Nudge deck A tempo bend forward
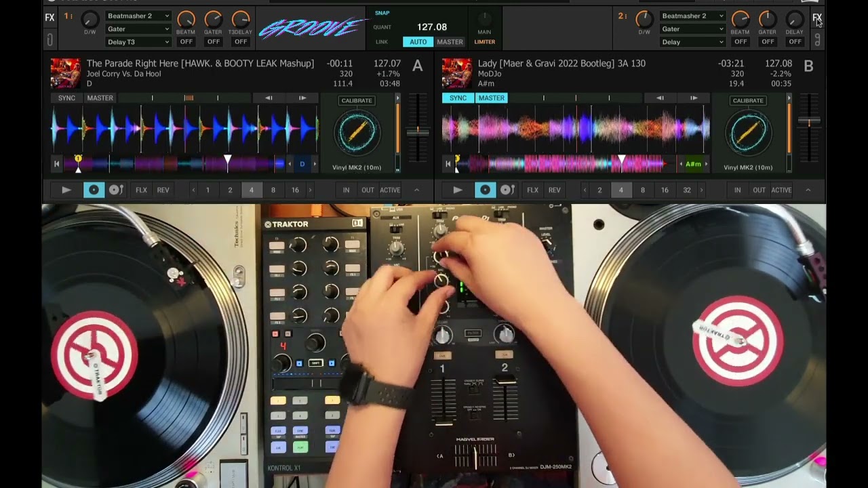The height and width of the screenshot is (488, 868). 302,98
